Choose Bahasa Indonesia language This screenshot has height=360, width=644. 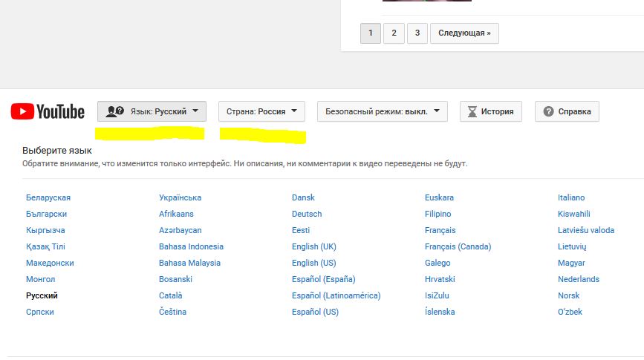(x=191, y=246)
